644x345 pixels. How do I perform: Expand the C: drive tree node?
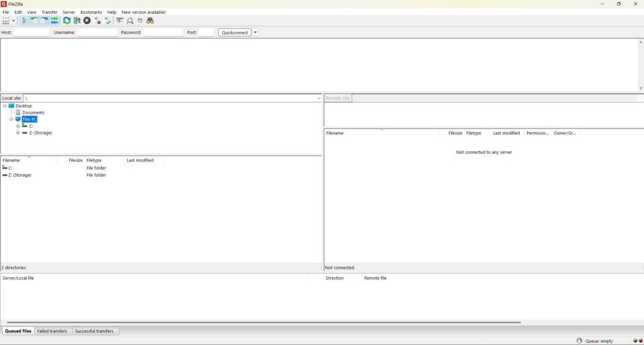click(18, 126)
